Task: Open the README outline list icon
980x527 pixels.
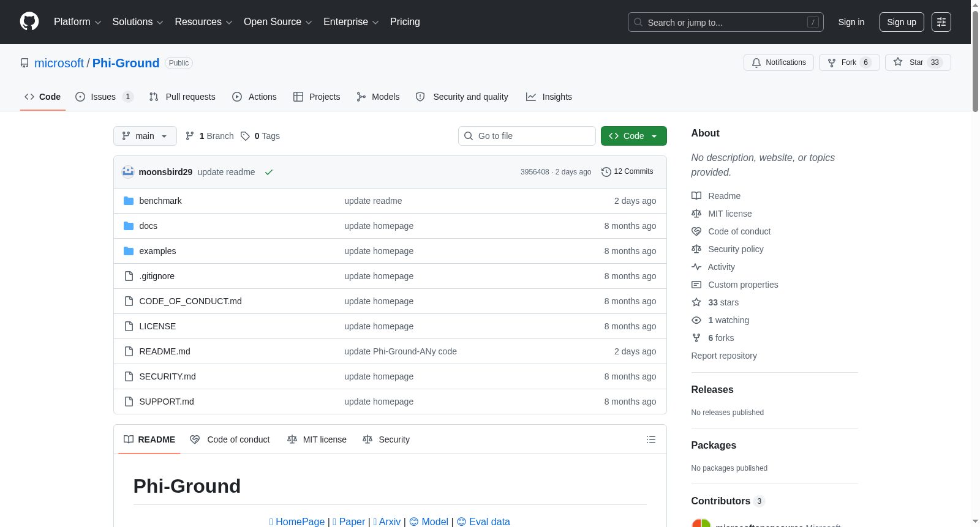Action: 651,439
